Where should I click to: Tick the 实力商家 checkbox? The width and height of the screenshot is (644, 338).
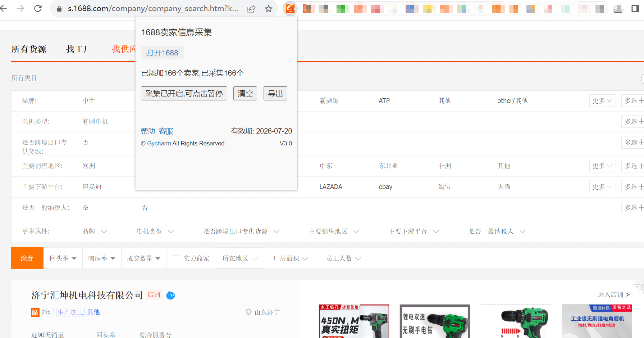point(175,258)
